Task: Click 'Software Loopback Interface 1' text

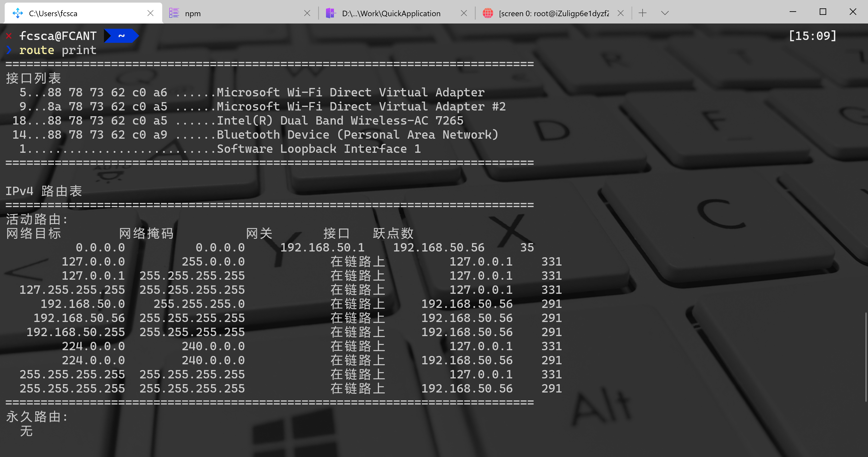Action: click(x=319, y=149)
